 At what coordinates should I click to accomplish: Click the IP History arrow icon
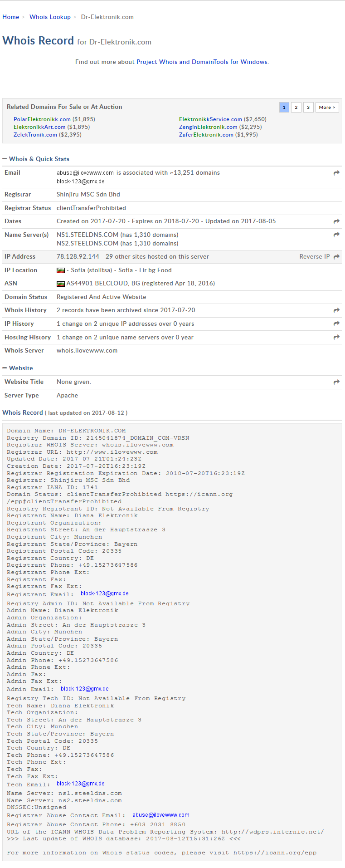tap(336, 324)
